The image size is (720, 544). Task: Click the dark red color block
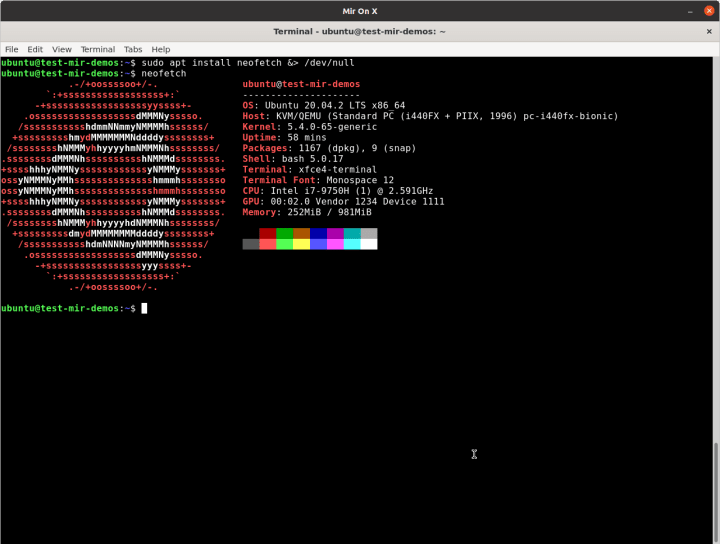(x=268, y=233)
